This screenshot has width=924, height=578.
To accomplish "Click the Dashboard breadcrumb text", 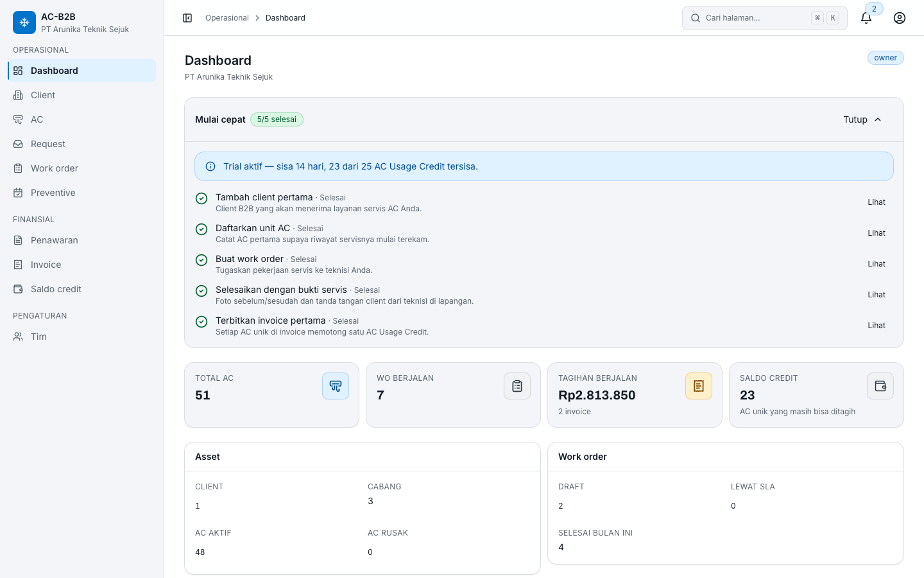I will [286, 18].
